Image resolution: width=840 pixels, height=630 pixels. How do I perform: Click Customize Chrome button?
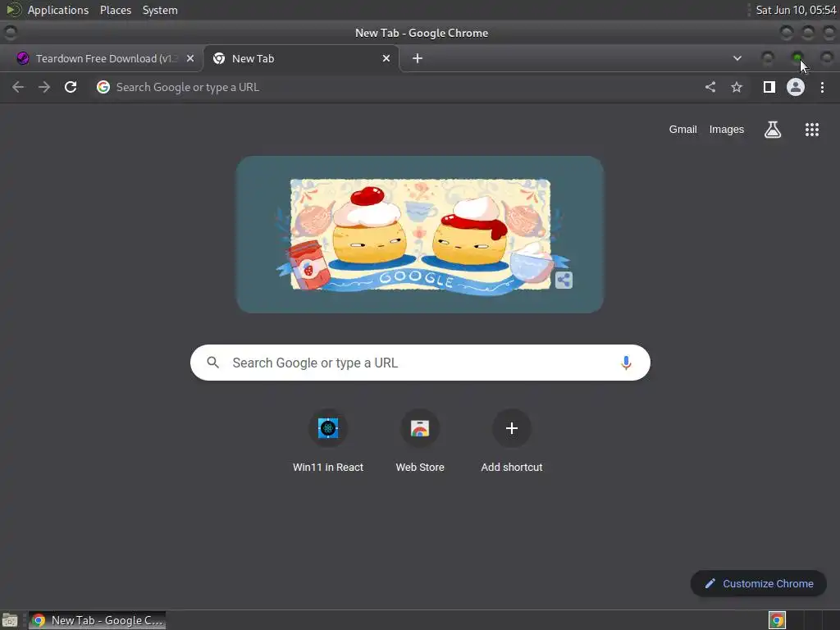(758, 583)
